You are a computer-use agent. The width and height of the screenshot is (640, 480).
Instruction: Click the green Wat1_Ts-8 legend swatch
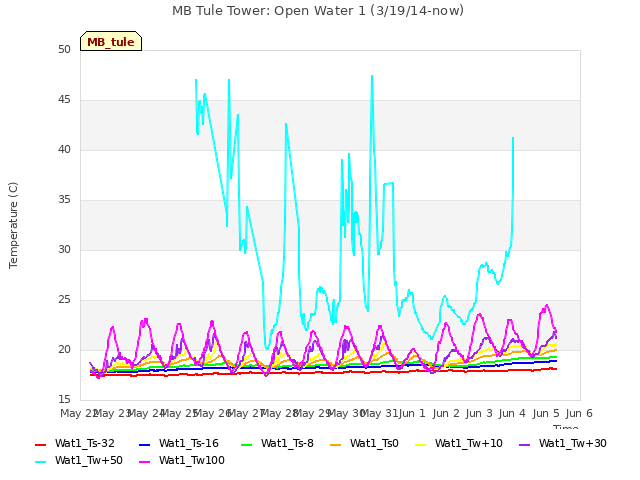tap(247, 444)
